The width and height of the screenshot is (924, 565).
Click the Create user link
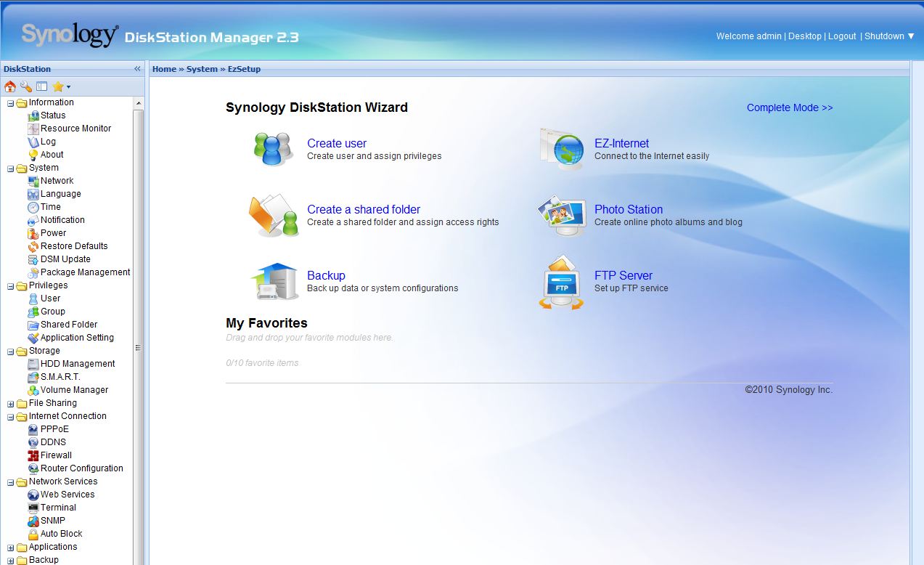(x=337, y=143)
